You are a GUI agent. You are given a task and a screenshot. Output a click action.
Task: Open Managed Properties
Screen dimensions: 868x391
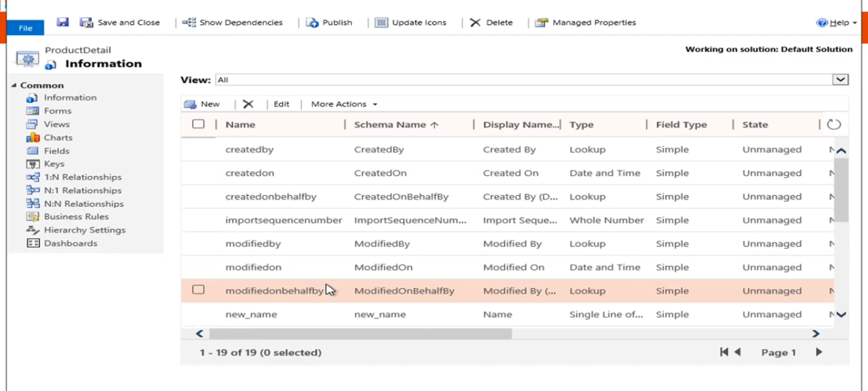[x=585, y=22]
